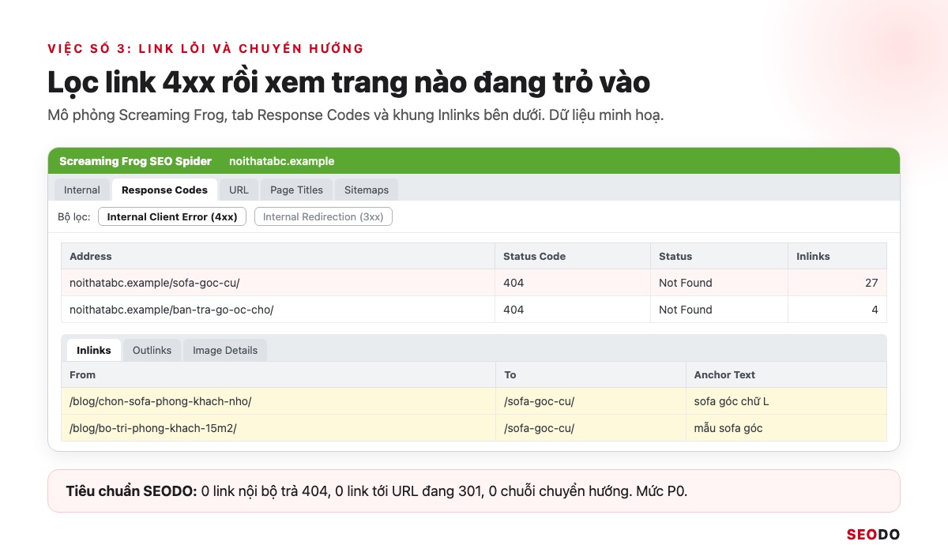Click heading 'Lọc link 4xx rồi xem trang nào đang trỏ vào'
948x560 pixels.
349,83
